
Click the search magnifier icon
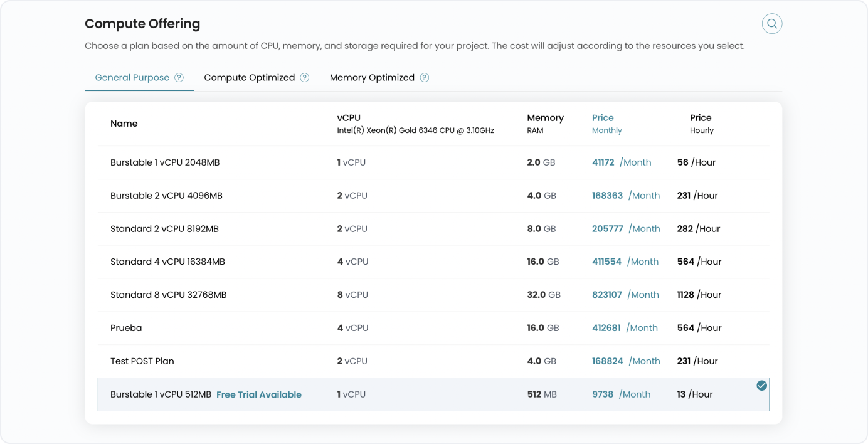point(772,24)
